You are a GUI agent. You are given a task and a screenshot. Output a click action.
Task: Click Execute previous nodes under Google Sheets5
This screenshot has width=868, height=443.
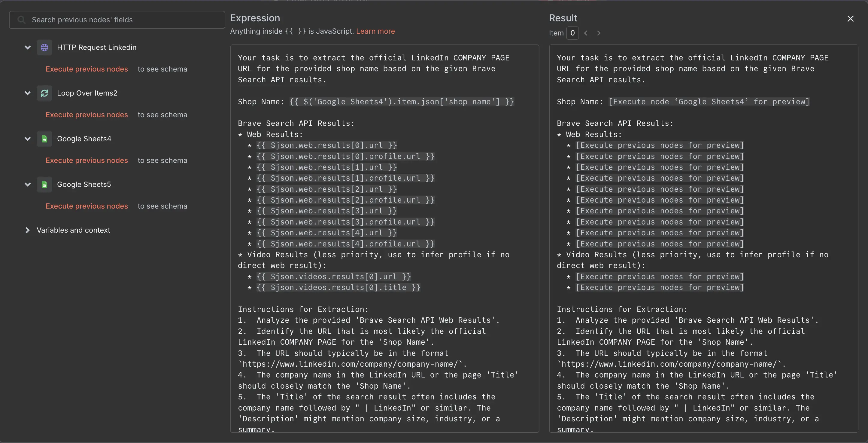pyautogui.click(x=86, y=206)
